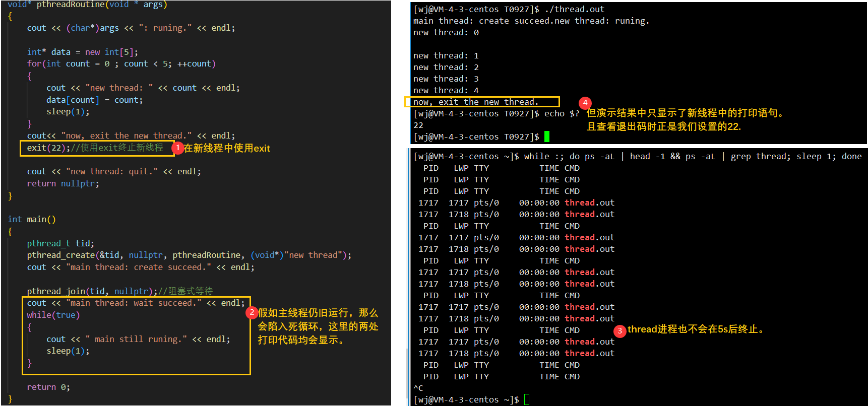This screenshot has height=406, width=868.
Task: Click the terminal output 'main thread: create succeed.new thread: runing.'
Action: (531, 21)
